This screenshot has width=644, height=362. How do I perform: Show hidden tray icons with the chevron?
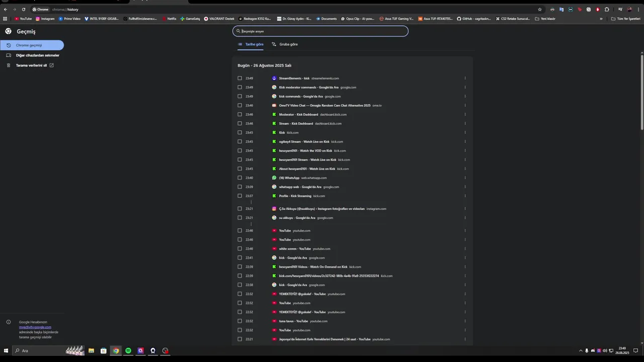[x=581, y=350]
